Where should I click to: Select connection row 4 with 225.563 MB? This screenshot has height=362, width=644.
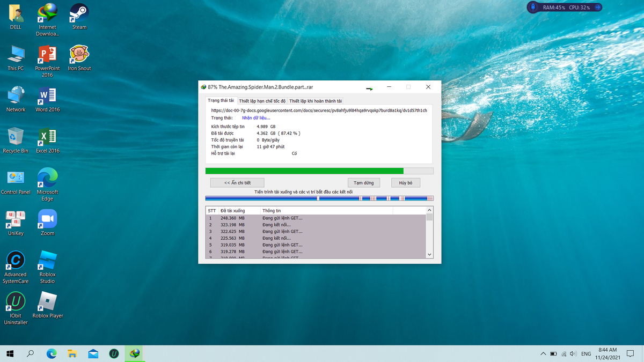(x=316, y=238)
